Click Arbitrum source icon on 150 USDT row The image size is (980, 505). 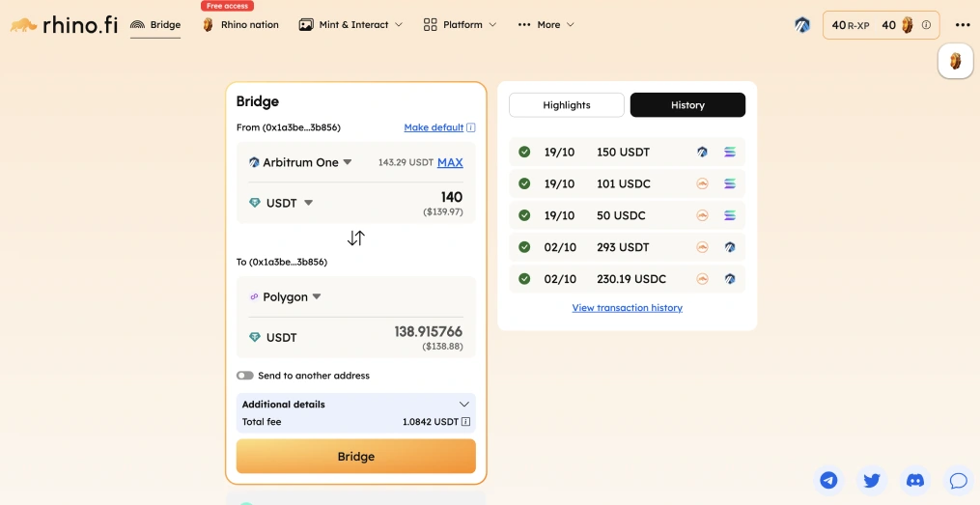click(703, 152)
